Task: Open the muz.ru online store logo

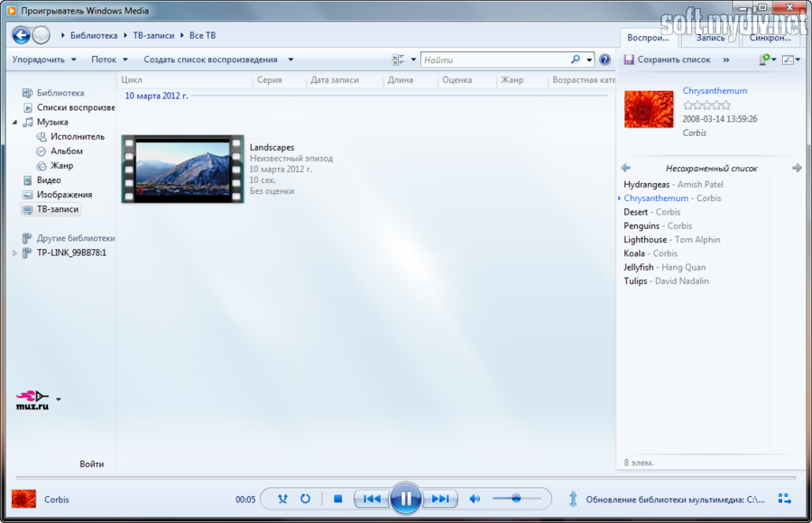Action: [32, 399]
